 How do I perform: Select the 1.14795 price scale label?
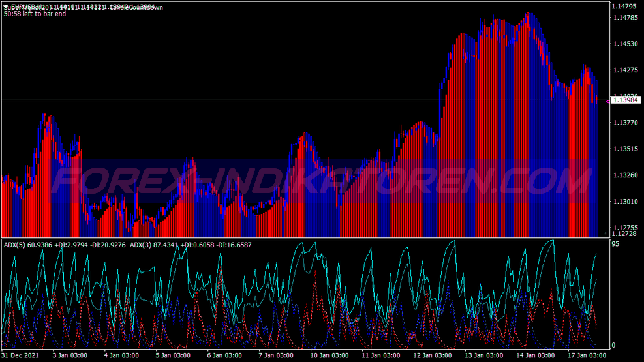[x=624, y=7]
